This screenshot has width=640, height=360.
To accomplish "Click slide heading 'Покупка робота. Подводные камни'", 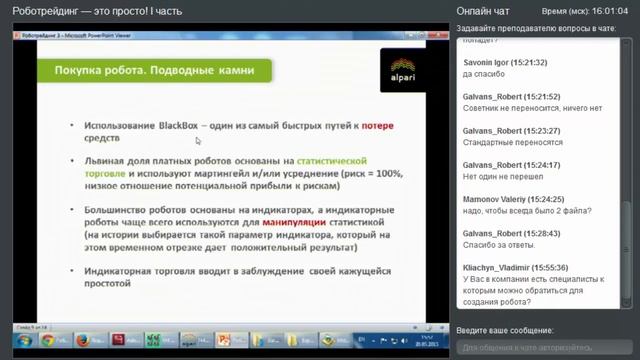I will point(154,70).
